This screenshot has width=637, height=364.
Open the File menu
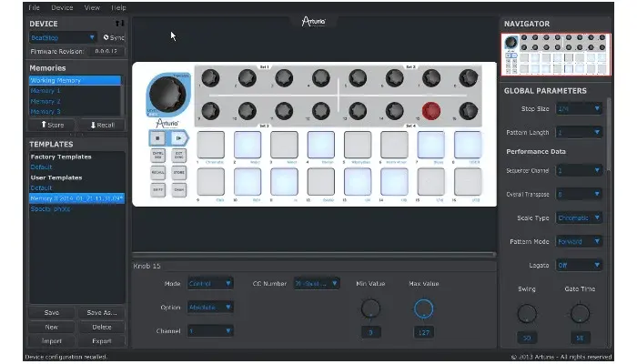coord(34,7)
